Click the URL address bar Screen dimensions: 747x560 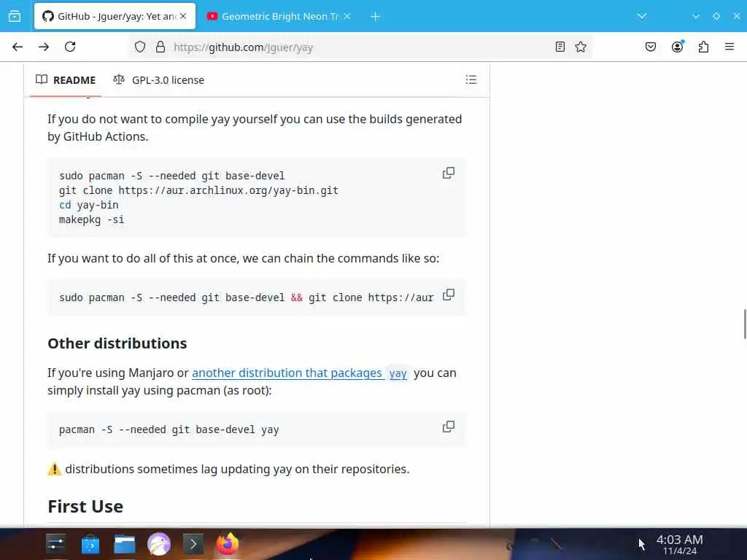[360, 47]
